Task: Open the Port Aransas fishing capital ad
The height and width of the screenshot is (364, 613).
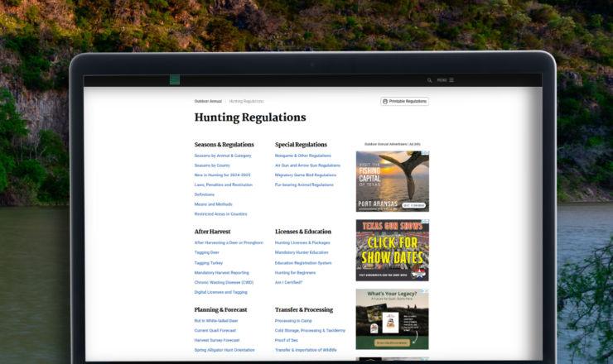Action: [392, 181]
